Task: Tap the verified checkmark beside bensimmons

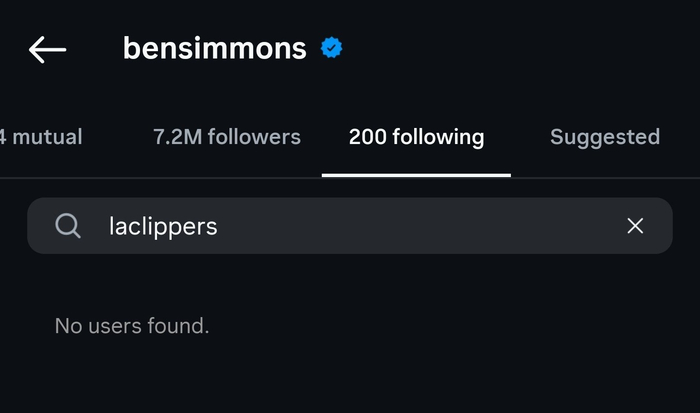Action: 331,47
